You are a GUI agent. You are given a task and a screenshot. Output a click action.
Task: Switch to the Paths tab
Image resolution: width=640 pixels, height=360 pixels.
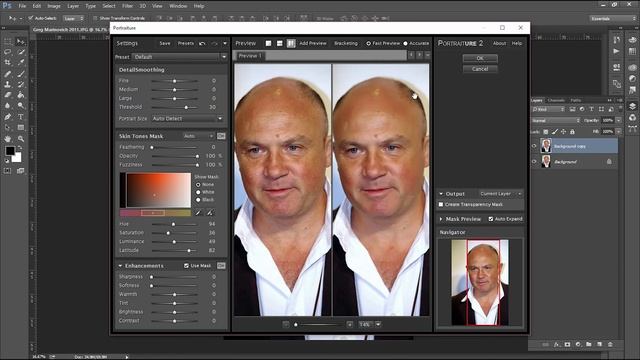[x=576, y=100]
